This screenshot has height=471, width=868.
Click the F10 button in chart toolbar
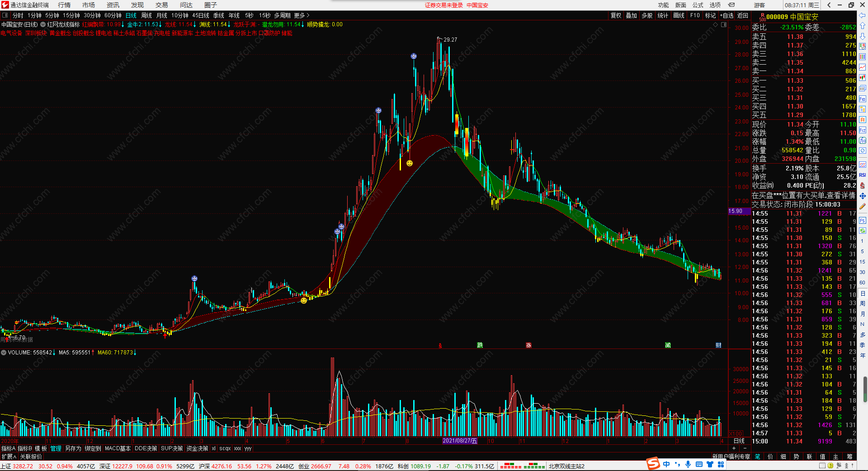[x=695, y=15]
